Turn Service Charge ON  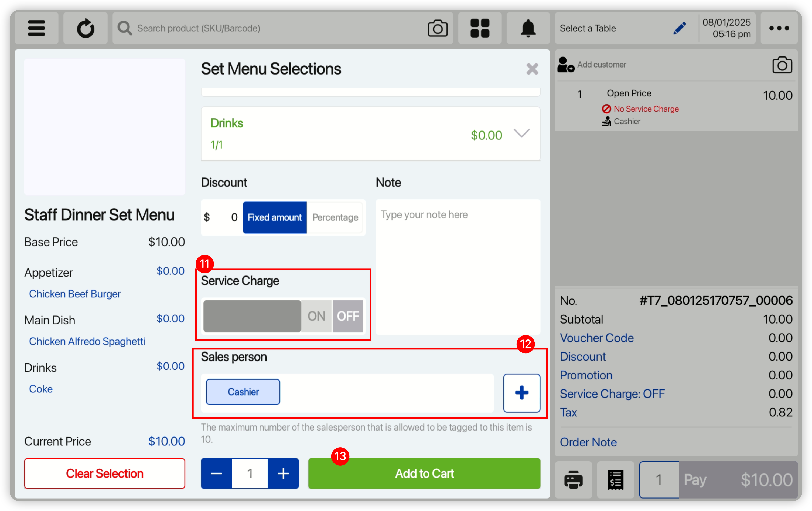point(316,316)
